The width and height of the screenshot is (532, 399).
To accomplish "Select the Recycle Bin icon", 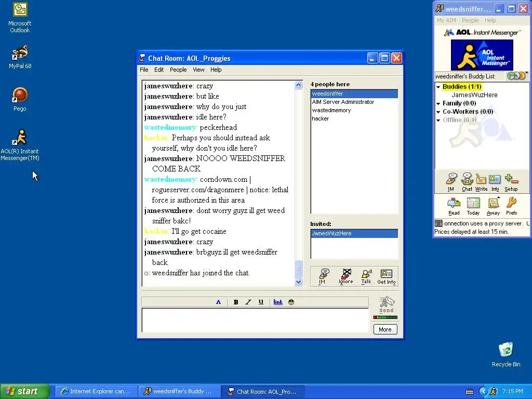I will pos(506,354).
